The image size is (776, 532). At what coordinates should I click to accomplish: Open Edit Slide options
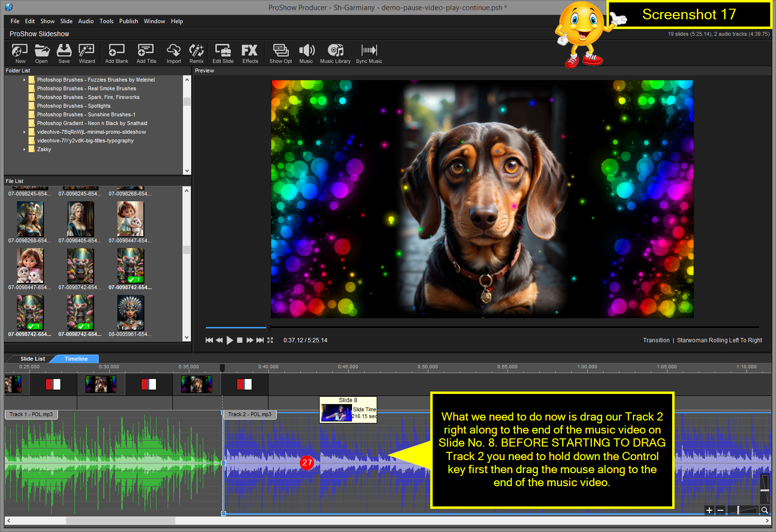223,53
